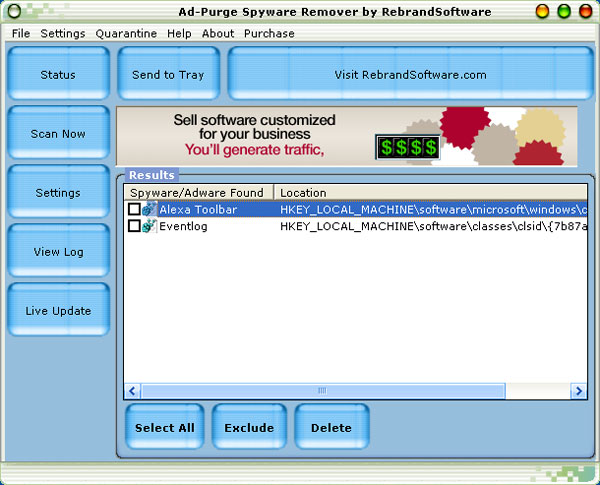Image resolution: width=600 pixels, height=485 pixels.
Task: Click the green maximize orb in title bar
Action: point(564,11)
